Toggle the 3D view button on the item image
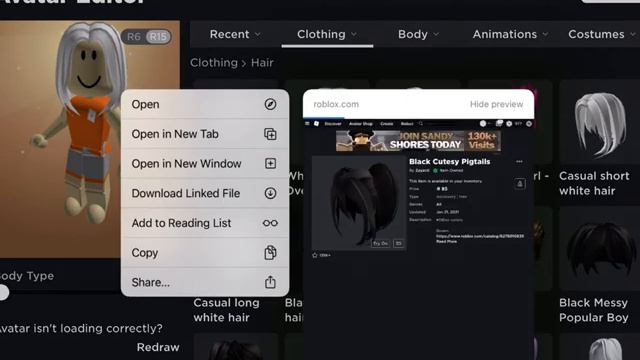Screen dimensions: 640x360 (398, 243)
